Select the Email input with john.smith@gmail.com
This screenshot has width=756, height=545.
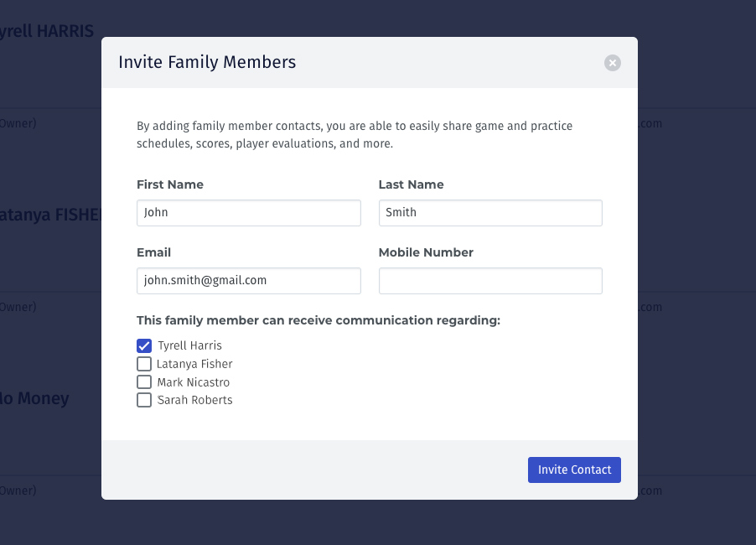(248, 281)
